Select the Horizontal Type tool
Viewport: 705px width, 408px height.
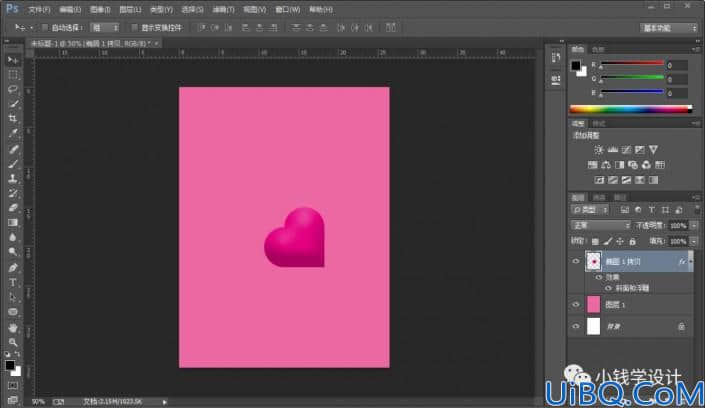[x=13, y=282]
